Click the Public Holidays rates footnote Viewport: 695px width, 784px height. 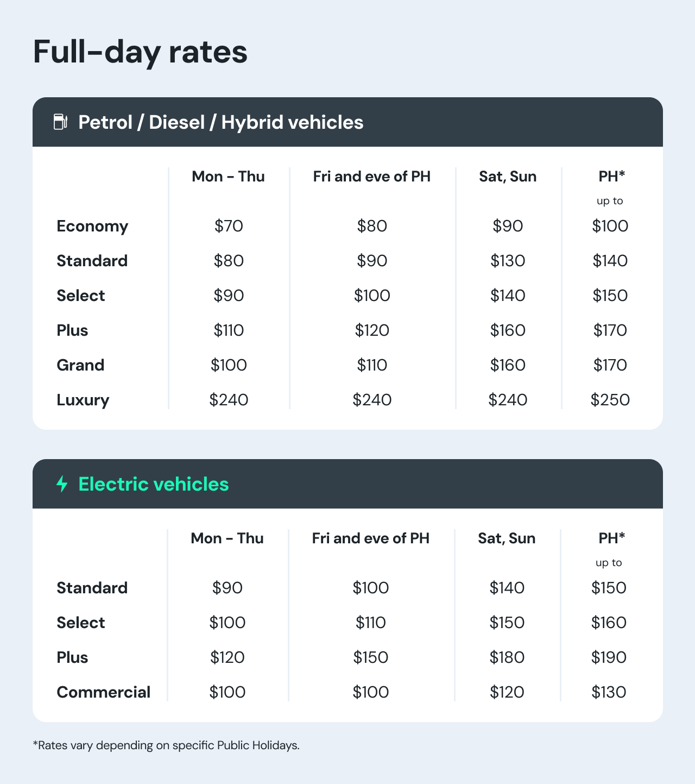(166, 745)
